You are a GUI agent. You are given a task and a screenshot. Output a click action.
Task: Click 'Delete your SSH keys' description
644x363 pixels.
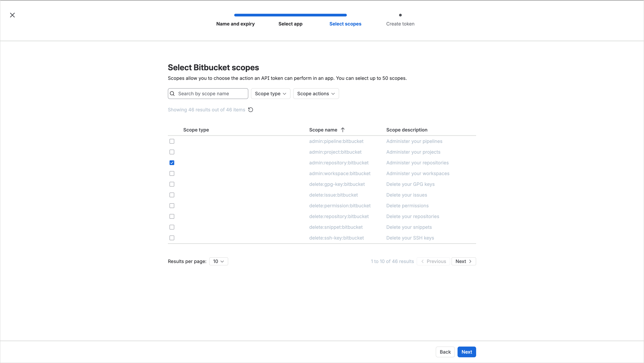click(410, 238)
